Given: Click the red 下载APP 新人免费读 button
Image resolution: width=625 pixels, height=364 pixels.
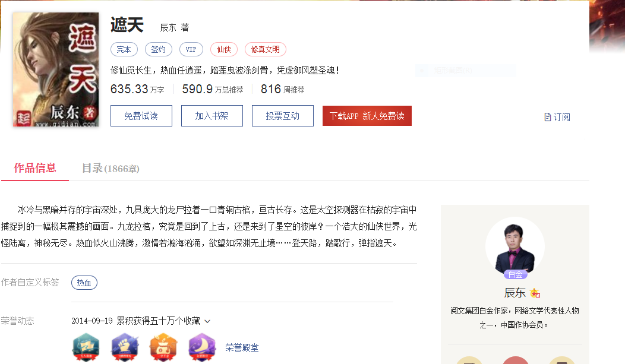Looking at the screenshot, I should click(x=367, y=116).
